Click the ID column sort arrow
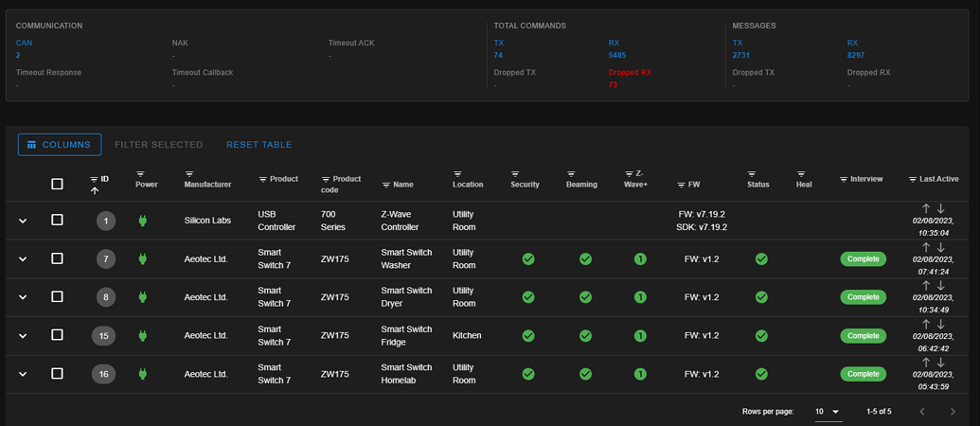This screenshot has width=980, height=426. pyautogui.click(x=94, y=190)
